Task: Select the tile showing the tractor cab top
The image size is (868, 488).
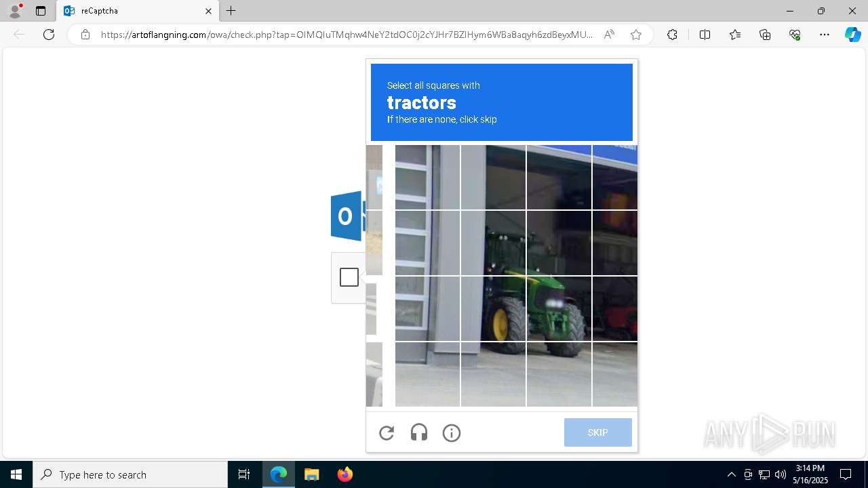Action: [493, 243]
